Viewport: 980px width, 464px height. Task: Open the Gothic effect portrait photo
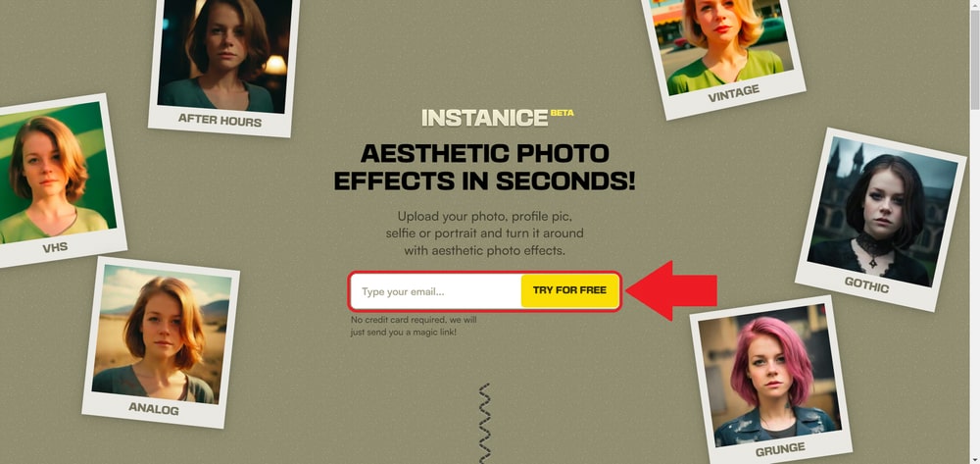point(882,212)
